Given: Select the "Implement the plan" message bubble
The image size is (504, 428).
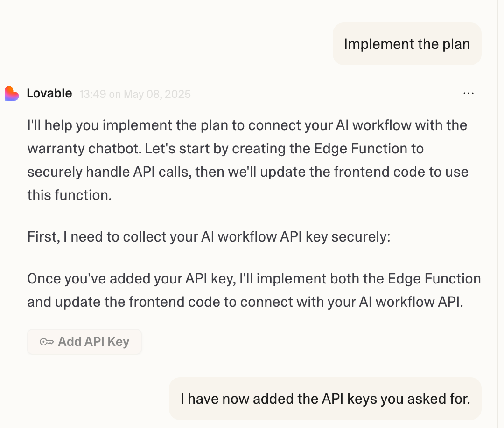Looking at the screenshot, I should tap(406, 44).
